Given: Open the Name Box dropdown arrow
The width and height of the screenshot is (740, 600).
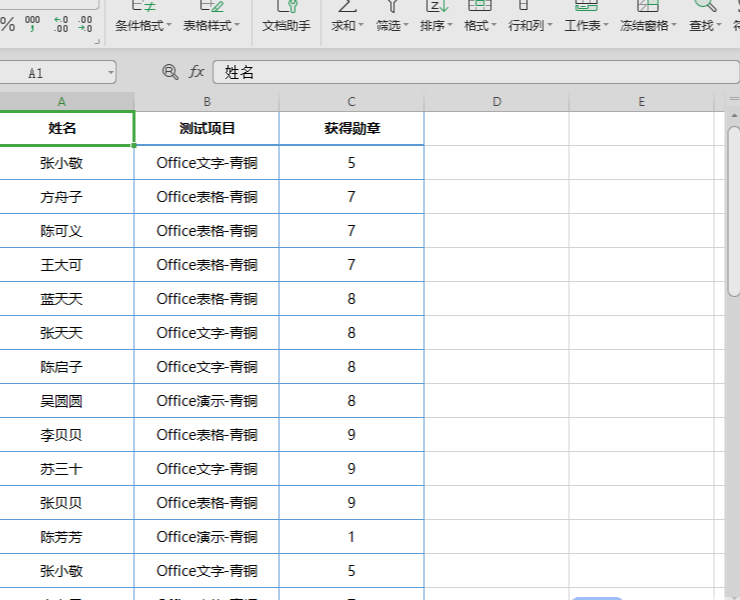Looking at the screenshot, I should (110, 73).
